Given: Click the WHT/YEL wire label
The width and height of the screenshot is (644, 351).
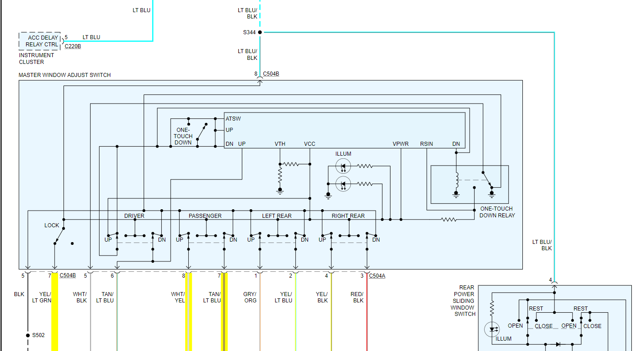Looking at the screenshot, I should pos(178,297).
